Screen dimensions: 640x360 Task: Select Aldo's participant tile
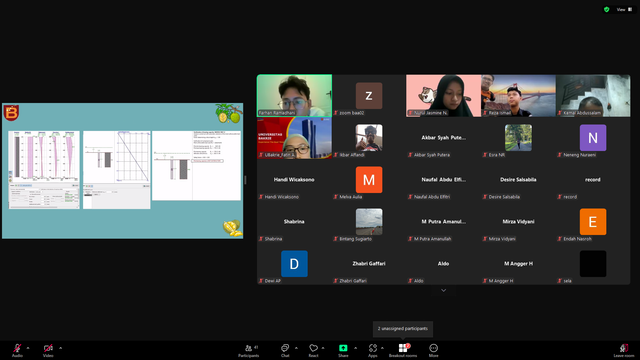click(444, 264)
